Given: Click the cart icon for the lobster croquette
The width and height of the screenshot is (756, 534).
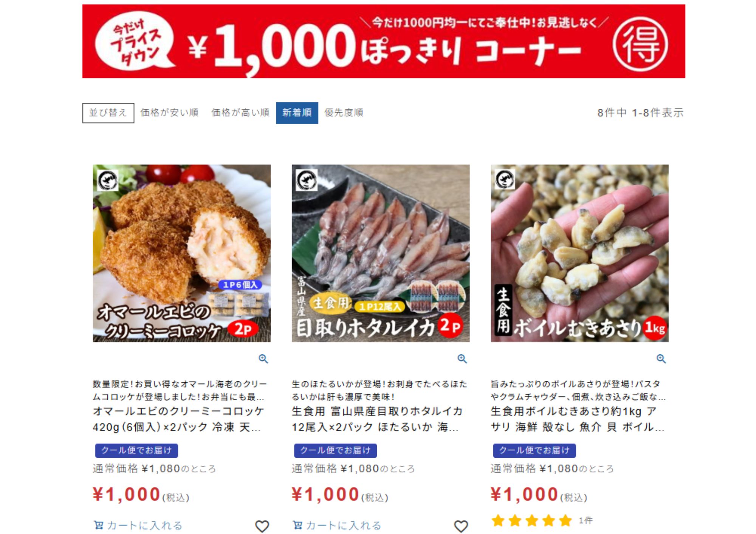Looking at the screenshot, I should (x=98, y=525).
